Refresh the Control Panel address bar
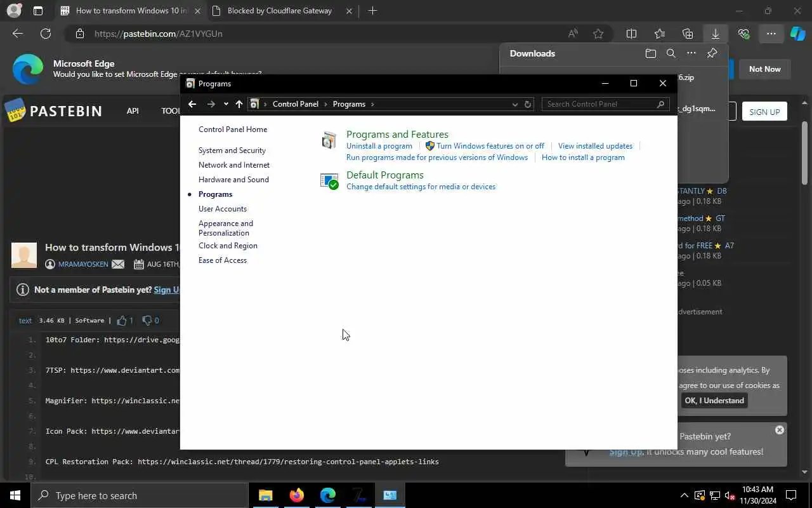812x508 pixels. tap(528, 104)
